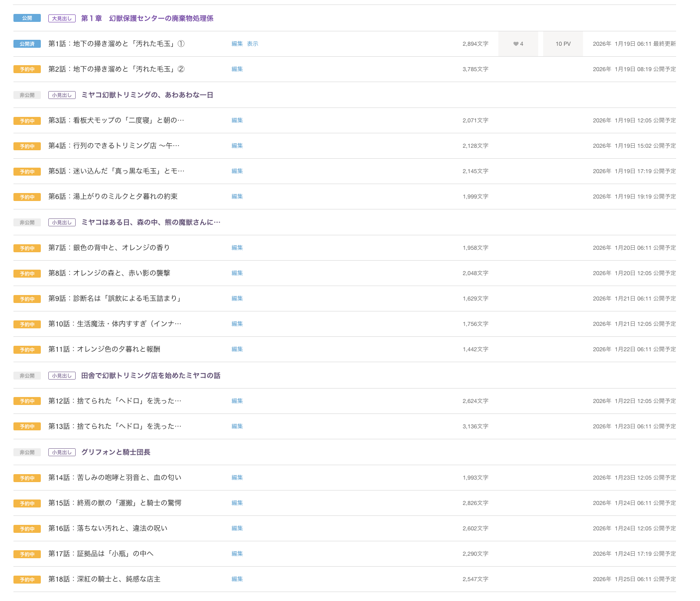Click the 10 PV views box
The image size is (700, 601).
tap(563, 44)
